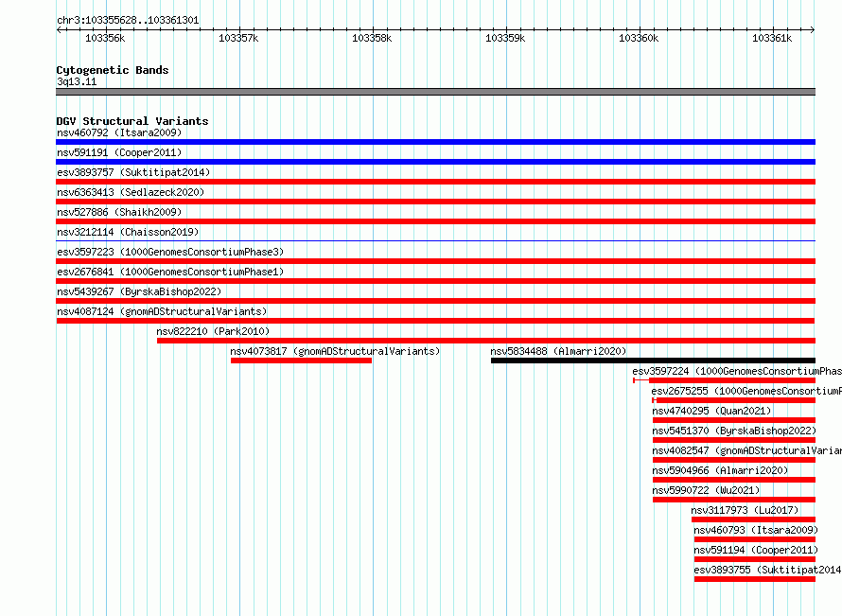Viewport: 842px width, 616px height.
Task: Click the 103357k ruler label
Action: pyautogui.click(x=238, y=38)
